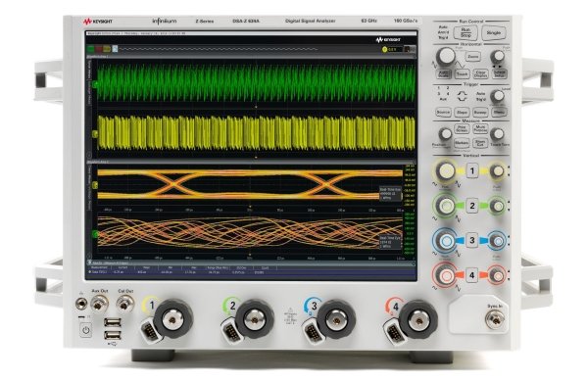Toggle channel 1 with yellow key
Image resolution: width=588 pixels, height=382 pixels.
coord(472,171)
